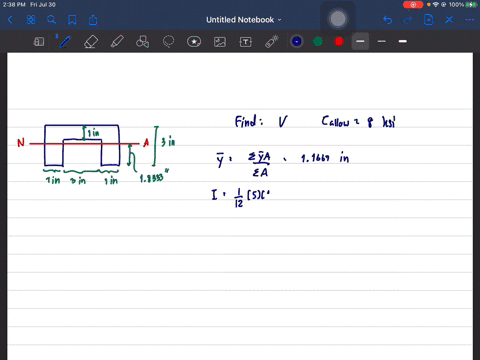
Task: Open the search tool
Action: coord(51,20)
